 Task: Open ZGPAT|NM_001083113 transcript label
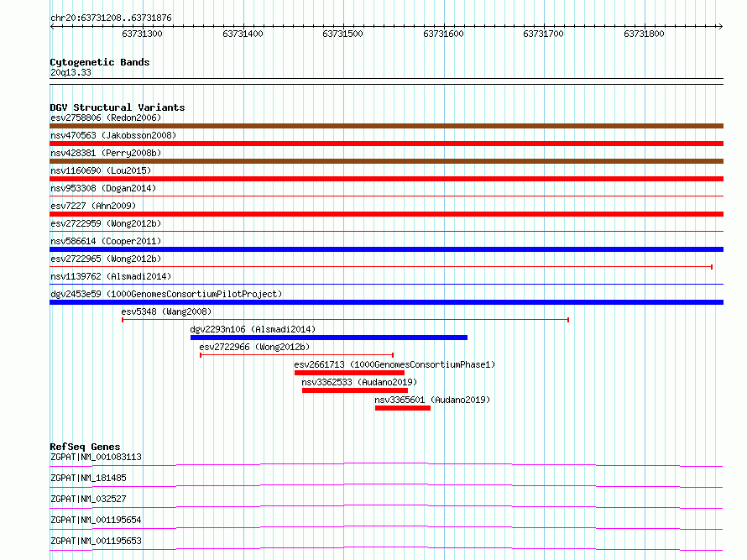coord(96,457)
